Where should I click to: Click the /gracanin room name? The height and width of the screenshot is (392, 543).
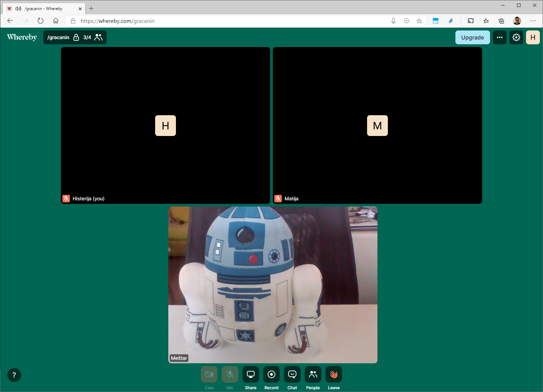58,37
